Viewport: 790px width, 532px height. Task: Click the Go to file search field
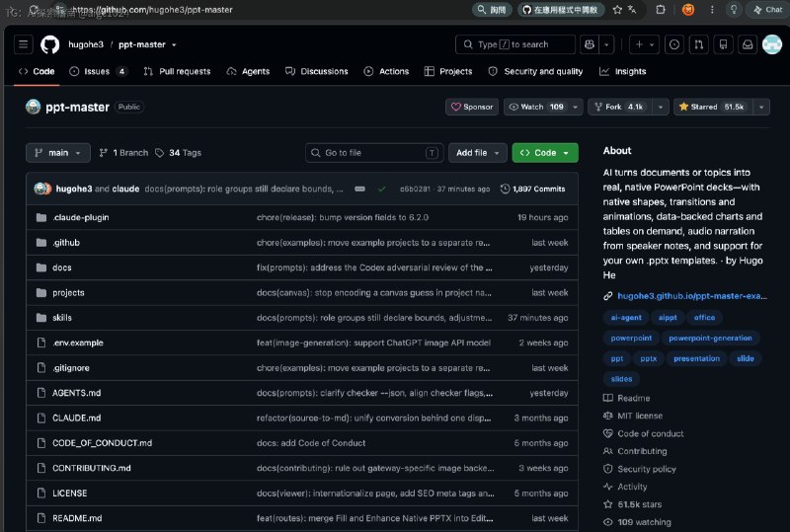pos(374,153)
